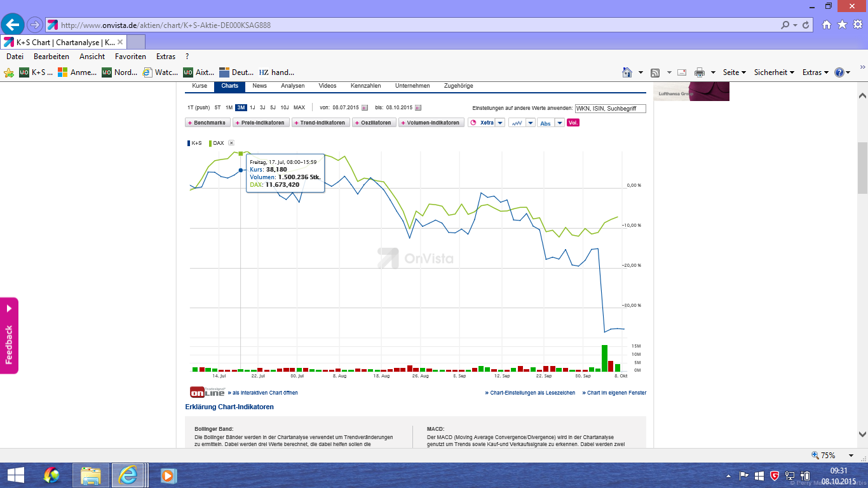This screenshot has width=868, height=488.
Task: Open the browser gear Tools icon
Action: 858,25
